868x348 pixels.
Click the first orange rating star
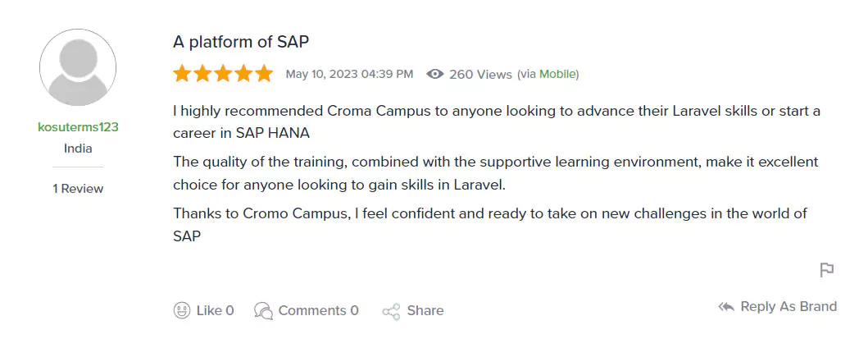181,74
